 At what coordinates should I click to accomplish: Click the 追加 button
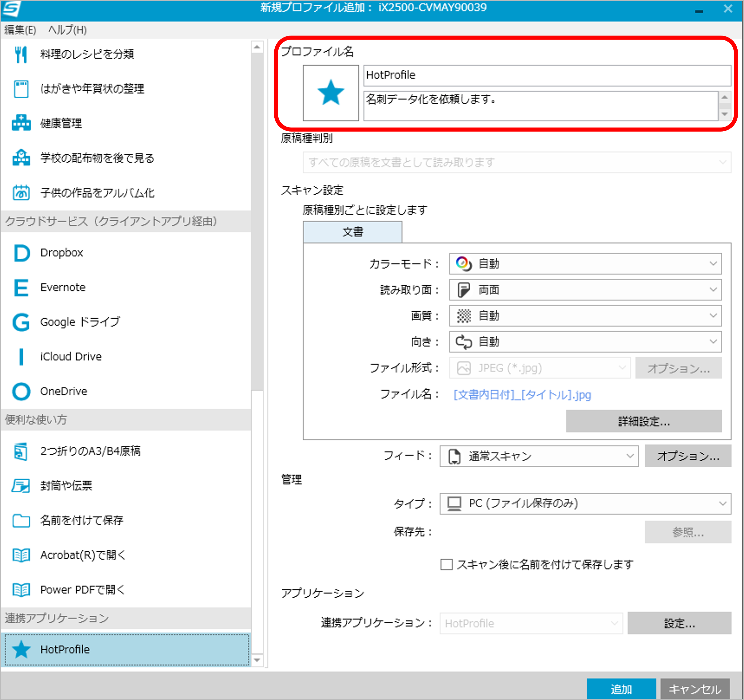(x=621, y=689)
